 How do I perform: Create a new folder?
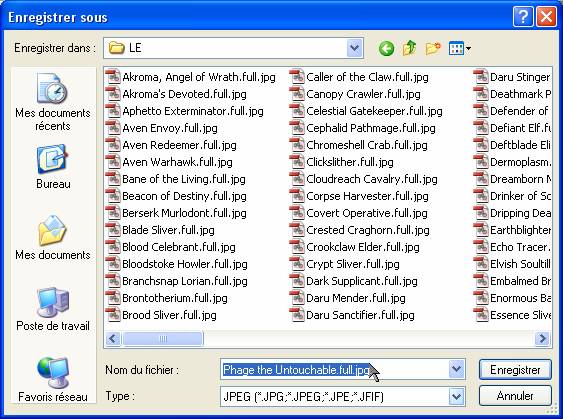(x=433, y=48)
